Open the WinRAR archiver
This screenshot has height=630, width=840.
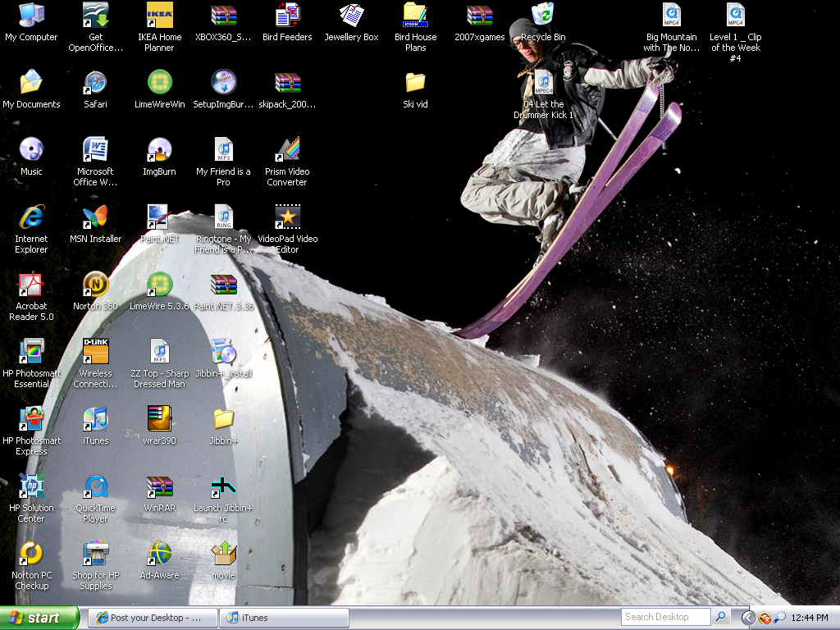pos(159,489)
